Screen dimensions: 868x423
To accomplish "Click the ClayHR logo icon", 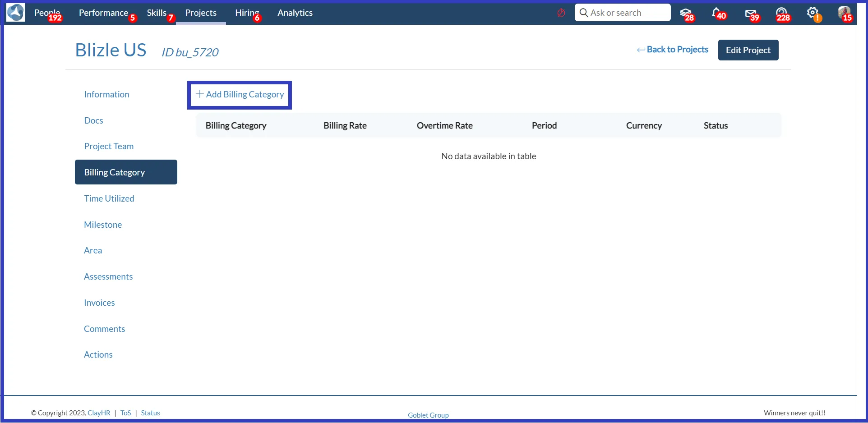I will point(16,13).
